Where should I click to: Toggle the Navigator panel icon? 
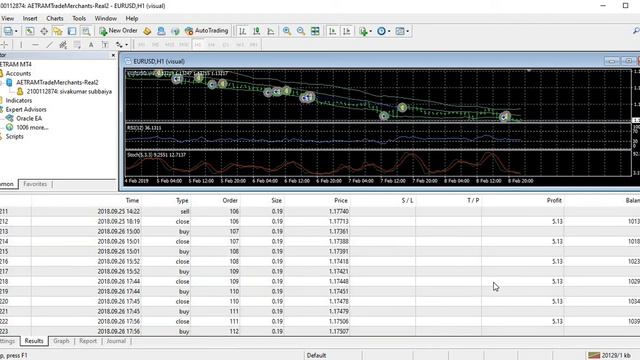58,31
